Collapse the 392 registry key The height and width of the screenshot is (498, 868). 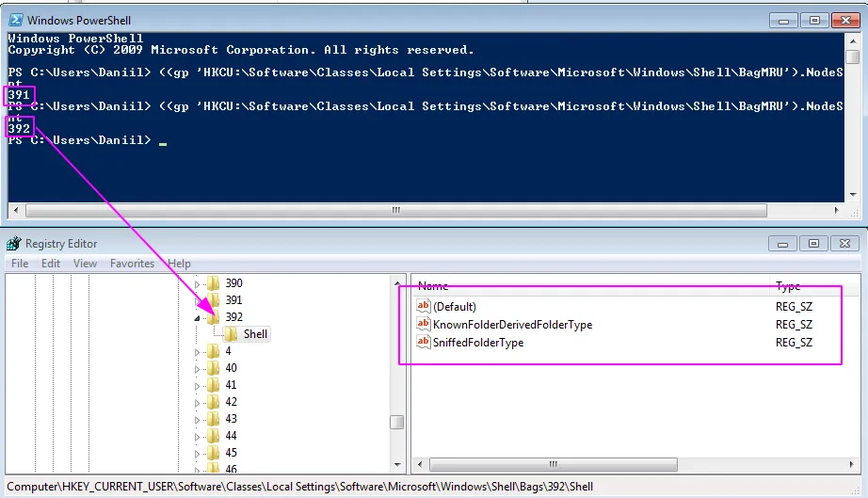tap(197, 318)
